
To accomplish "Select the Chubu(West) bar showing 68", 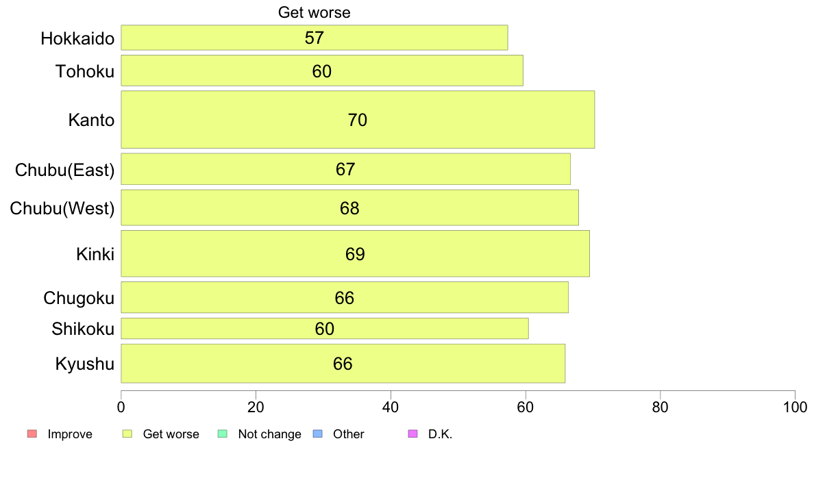I will (350, 207).
